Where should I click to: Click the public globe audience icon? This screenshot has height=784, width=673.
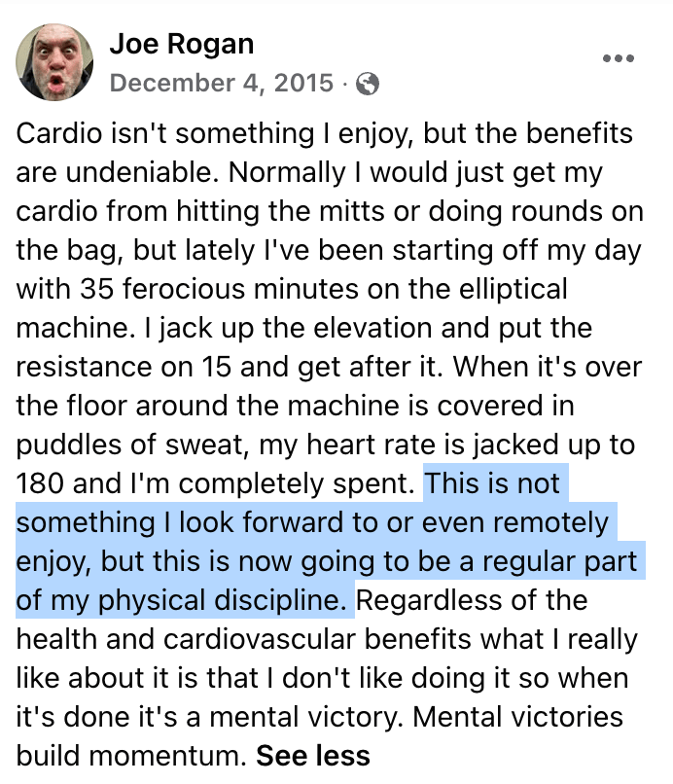point(368,85)
